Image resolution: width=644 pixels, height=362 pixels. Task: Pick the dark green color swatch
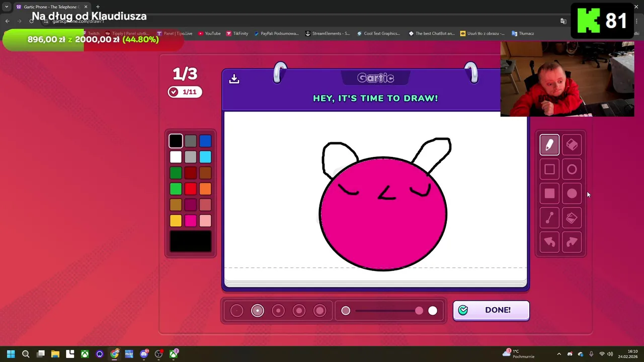176,173
